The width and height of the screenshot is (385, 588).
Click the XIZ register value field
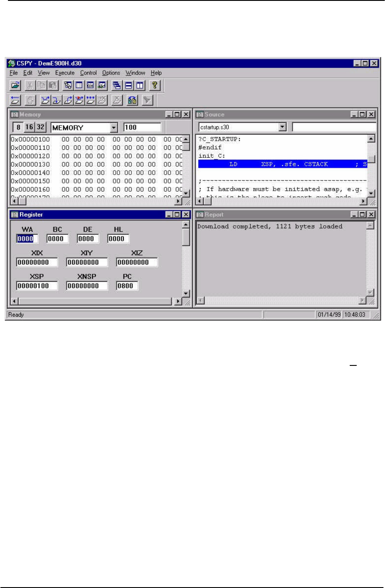click(137, 262)
